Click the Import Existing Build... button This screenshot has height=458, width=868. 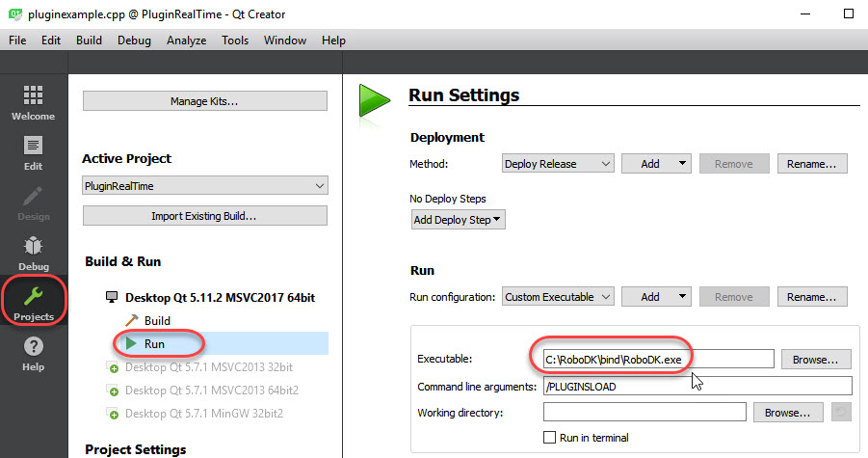(x=205, y=216)
